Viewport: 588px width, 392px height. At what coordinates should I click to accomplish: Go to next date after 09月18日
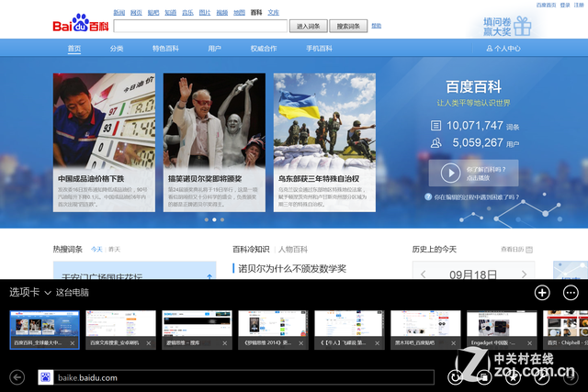point(524,274)
